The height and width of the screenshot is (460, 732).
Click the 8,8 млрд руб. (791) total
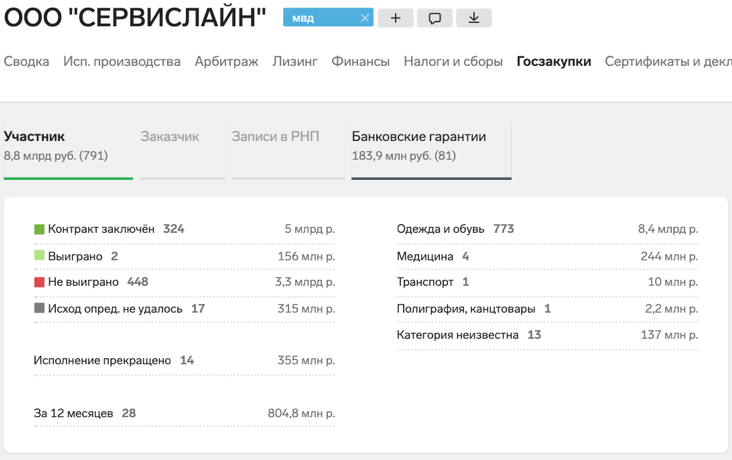coord(56,156)
